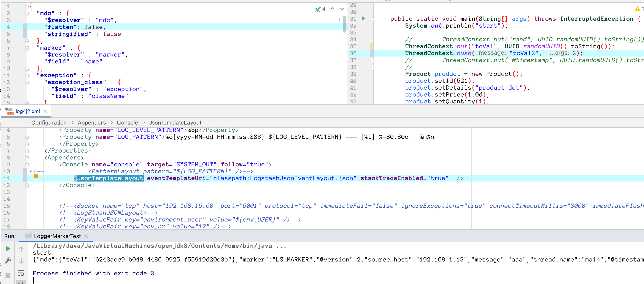Toggle soft-wrap in the console output

[21, 273]
